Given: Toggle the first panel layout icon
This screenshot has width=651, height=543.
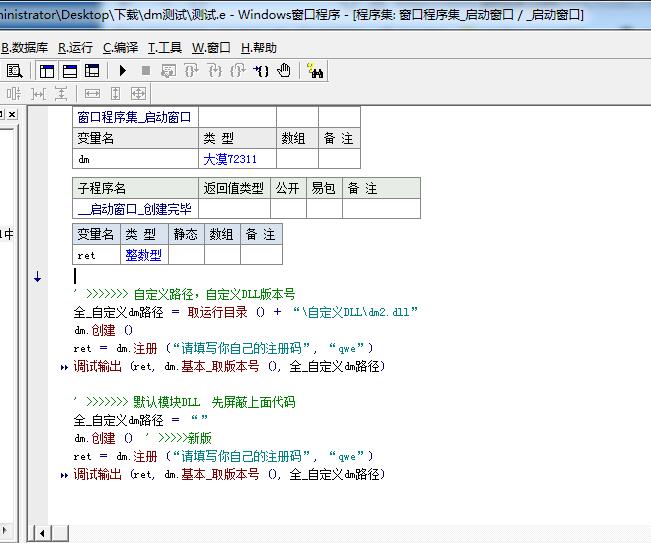Looking at the screenshot, I should coord(47,71).
